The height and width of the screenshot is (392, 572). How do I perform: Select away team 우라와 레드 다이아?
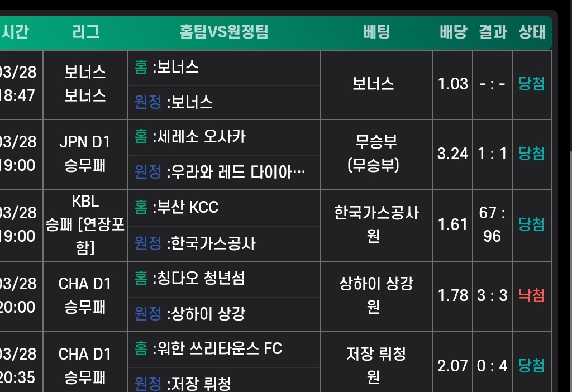click(236, 172)
